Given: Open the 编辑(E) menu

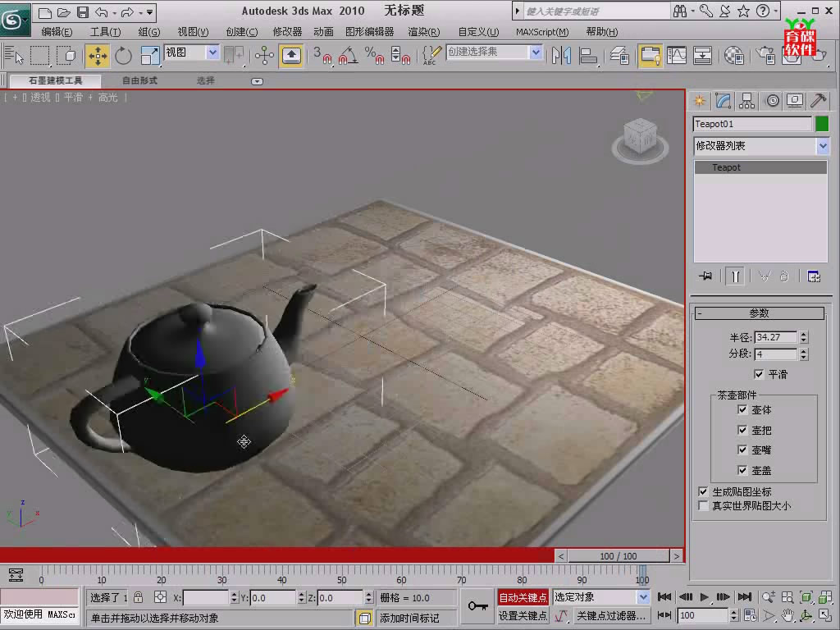Looking at the screenshot, I should click(57, 32).
